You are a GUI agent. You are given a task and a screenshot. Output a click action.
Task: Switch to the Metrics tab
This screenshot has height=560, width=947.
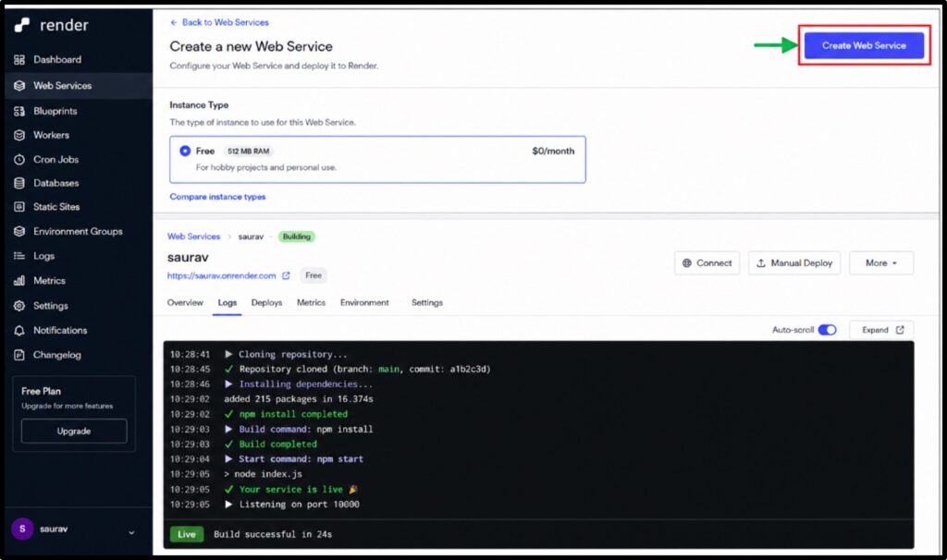coord(311,302)
